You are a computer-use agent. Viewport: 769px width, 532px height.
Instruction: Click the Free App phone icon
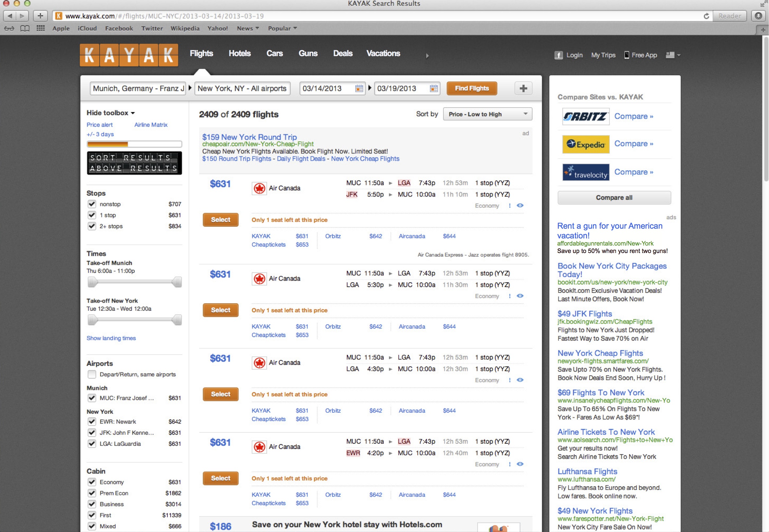626,55
